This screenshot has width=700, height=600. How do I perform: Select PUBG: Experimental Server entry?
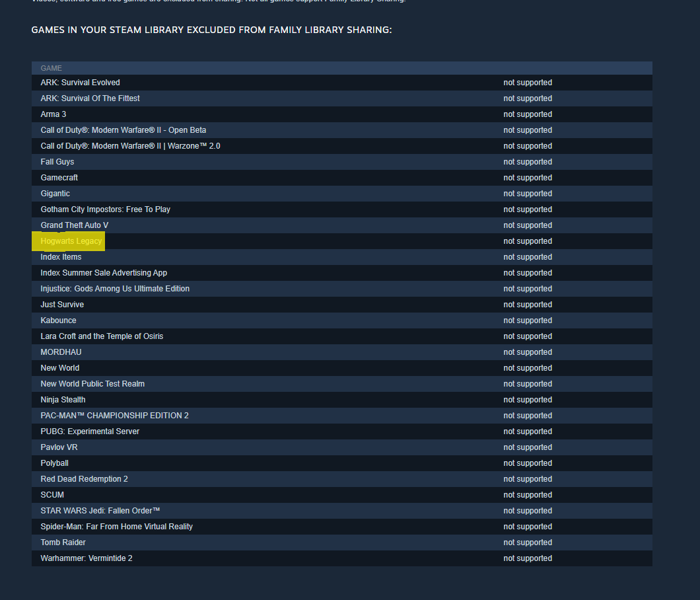(90, 431)
